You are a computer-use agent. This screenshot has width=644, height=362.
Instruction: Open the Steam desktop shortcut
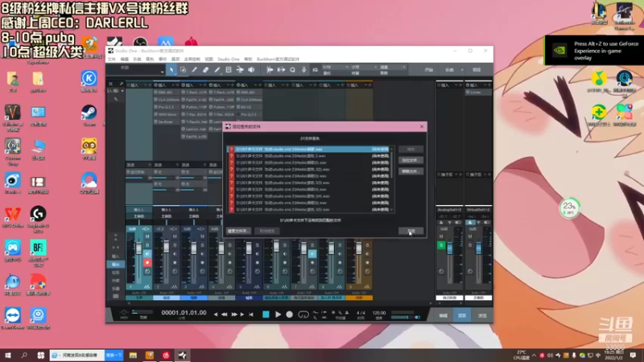89,115
